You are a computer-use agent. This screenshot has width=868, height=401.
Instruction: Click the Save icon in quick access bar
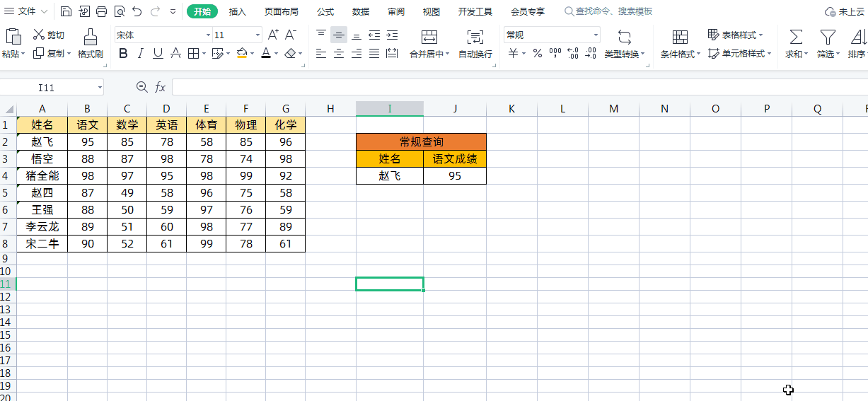(66, 11)
